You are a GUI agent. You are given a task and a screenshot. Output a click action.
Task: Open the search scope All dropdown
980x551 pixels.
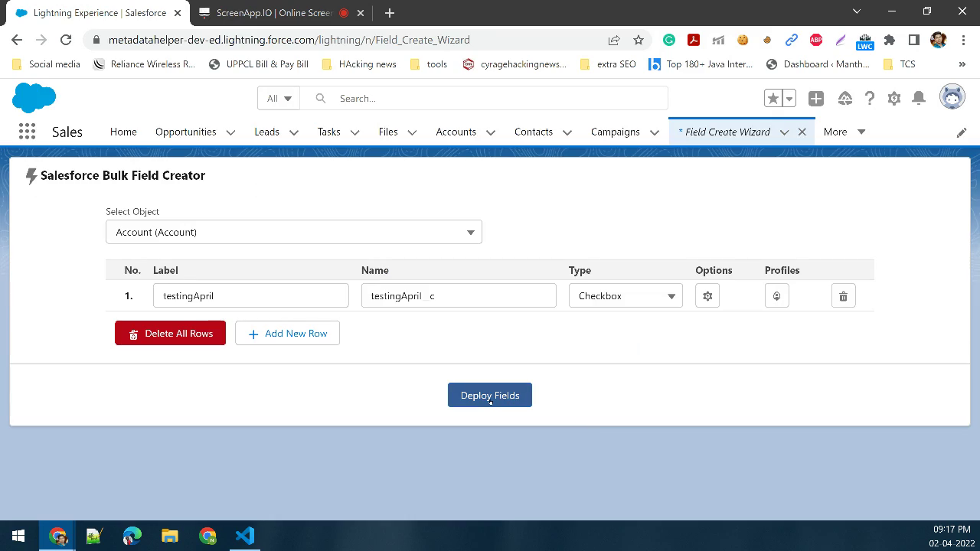coord(278,98)
